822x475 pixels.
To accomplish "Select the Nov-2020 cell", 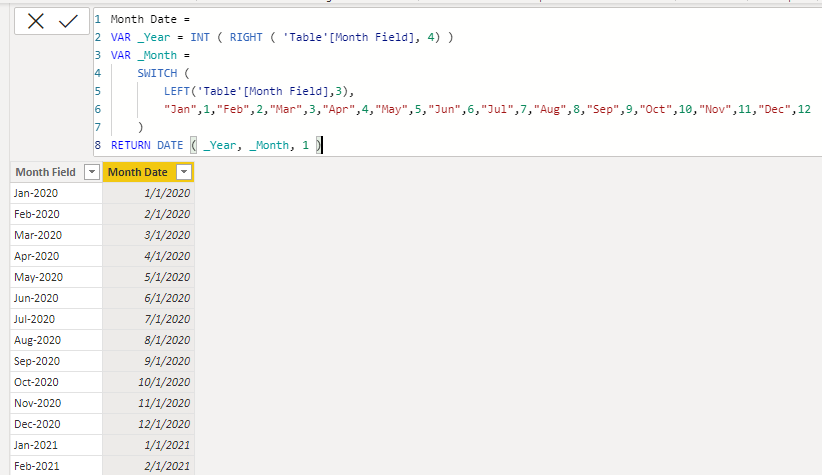I will tap(56, 403).
